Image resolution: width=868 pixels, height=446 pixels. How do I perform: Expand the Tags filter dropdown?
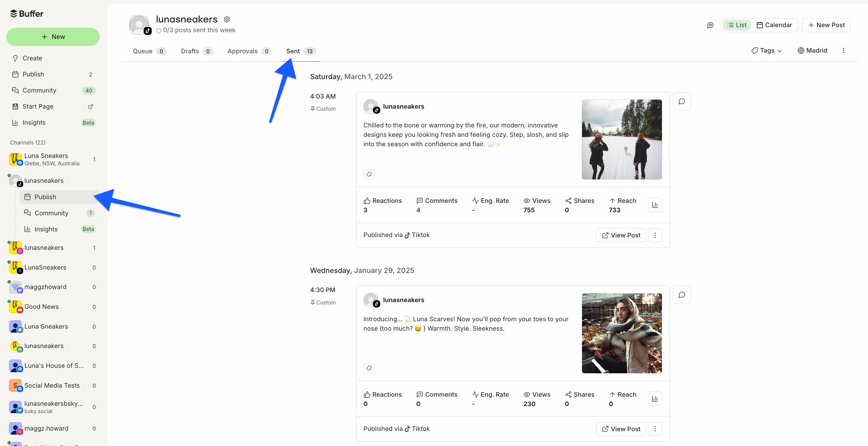(x=766, y=51)
